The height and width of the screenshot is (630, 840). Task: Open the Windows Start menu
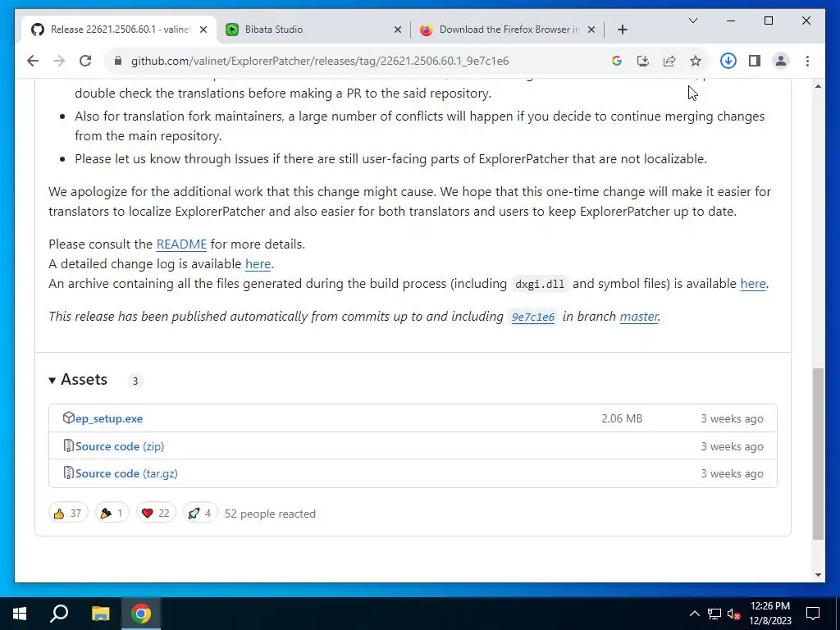coord(20,614)
